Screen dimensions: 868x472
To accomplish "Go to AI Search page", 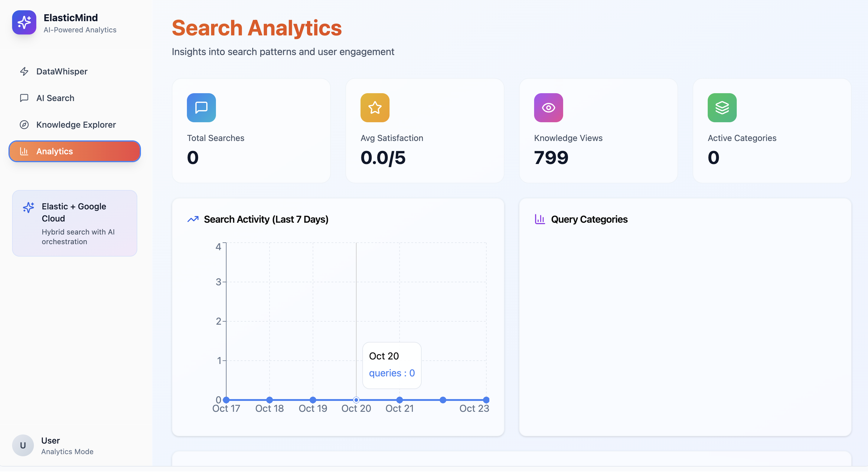I will coord(55,98).
